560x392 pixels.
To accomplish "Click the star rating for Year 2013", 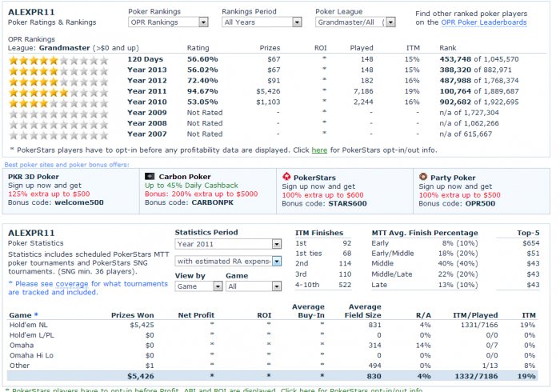I will [58, 71].
